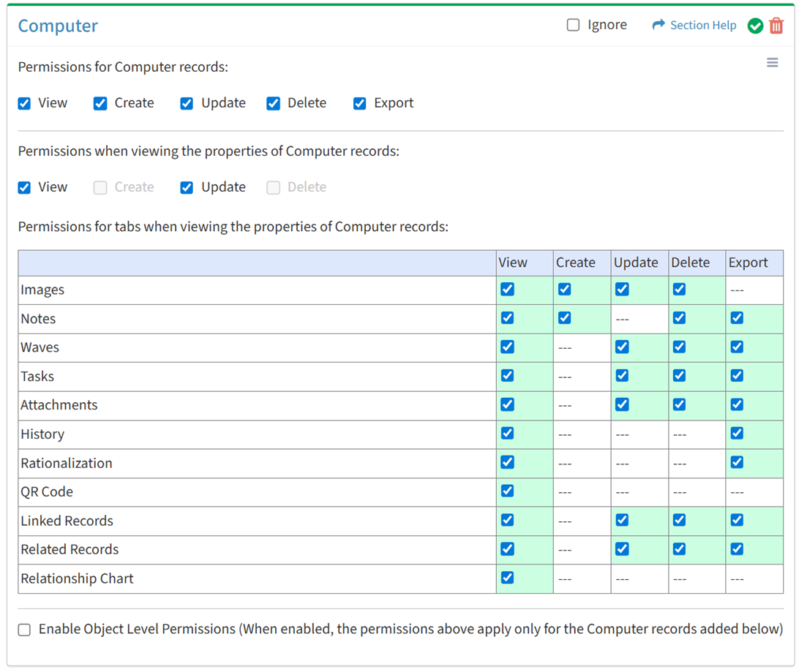The image size is (799, 672).
Task: Uncheck Update for Linked Records tab
Action: pyautogui.click(x=622, y=520)
